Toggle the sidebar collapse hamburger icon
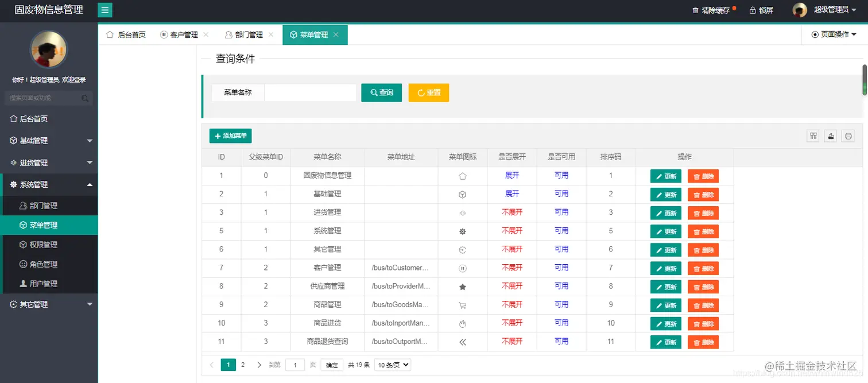This screenshot has height=383, width=868. click(x=105, y=10)
